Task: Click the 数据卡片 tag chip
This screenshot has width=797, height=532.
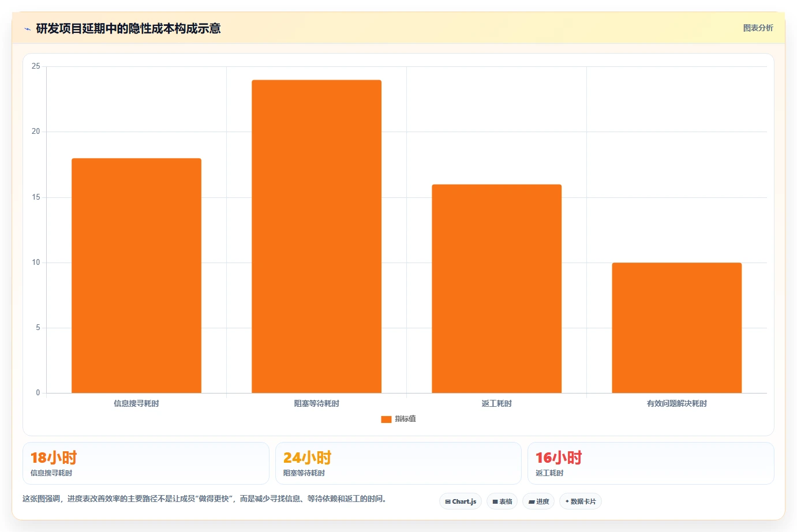Action: click(x=581, y=501)
